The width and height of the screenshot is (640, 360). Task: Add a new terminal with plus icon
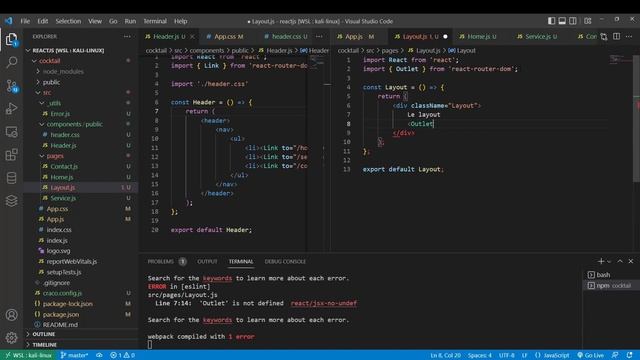pos(600,261)
